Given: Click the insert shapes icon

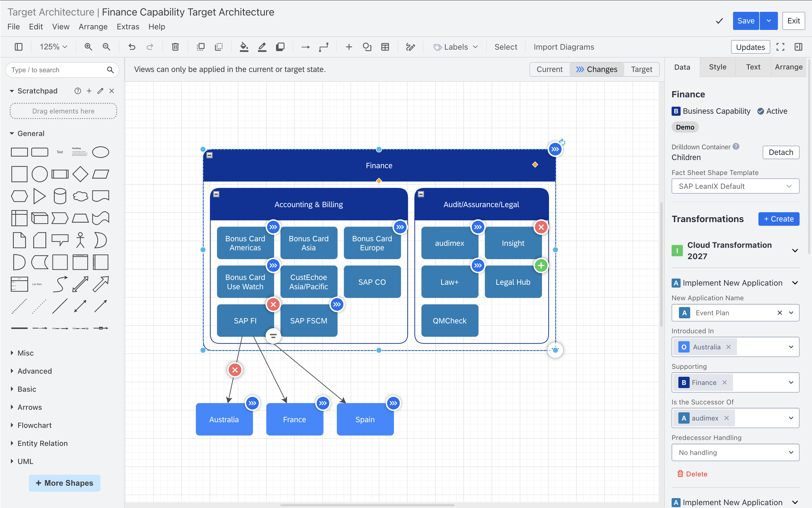Looking at the screenshot, I should pyautogui.click(x=367, y=47).
